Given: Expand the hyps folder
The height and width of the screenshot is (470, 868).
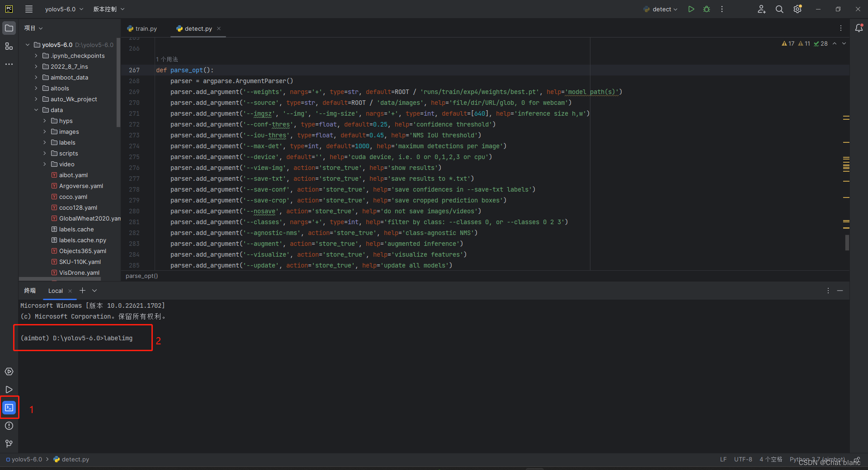Looking at the screenshot, I should [x=45, y=121].
